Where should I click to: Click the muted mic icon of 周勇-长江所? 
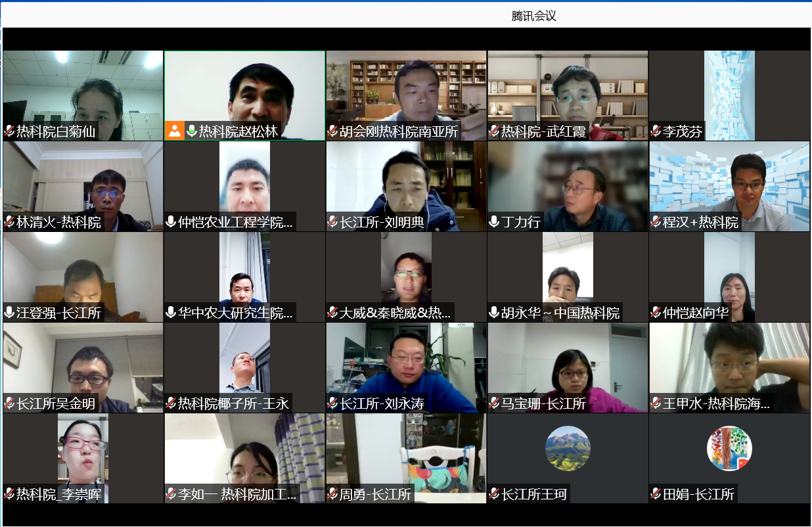pos(332,494)
